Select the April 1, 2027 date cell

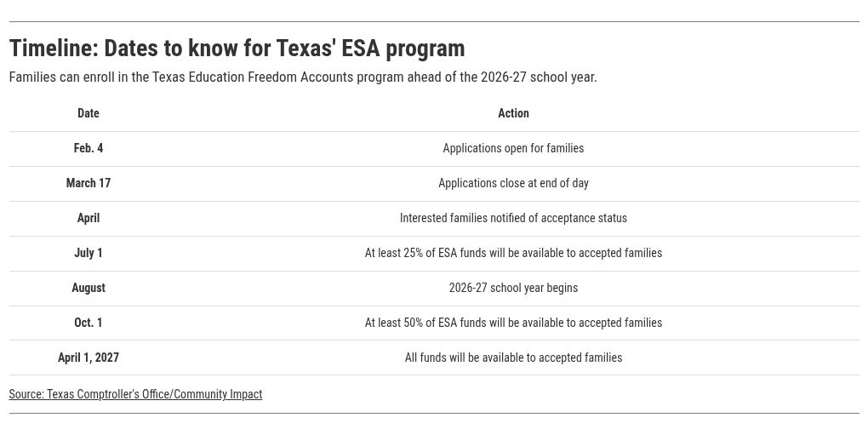pos(89,358)
